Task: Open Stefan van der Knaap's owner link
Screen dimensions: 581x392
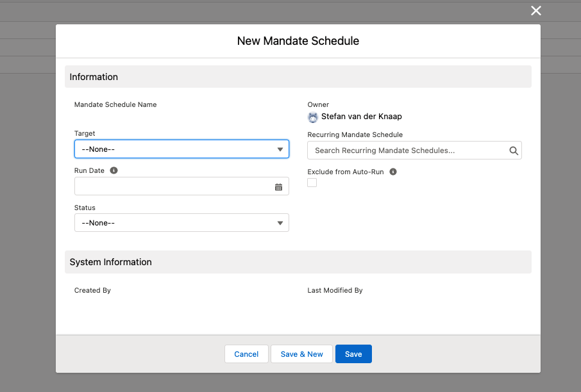Action: (x=361, y=116)
